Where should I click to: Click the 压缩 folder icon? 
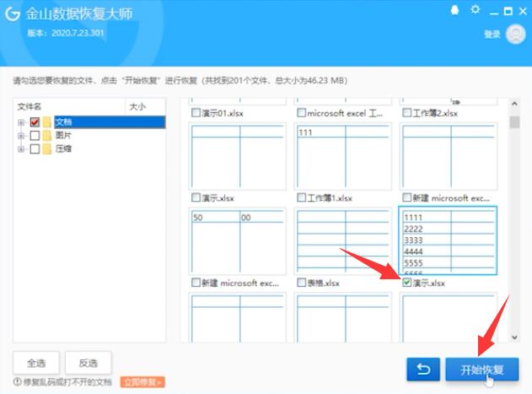(x=47, y=148)
